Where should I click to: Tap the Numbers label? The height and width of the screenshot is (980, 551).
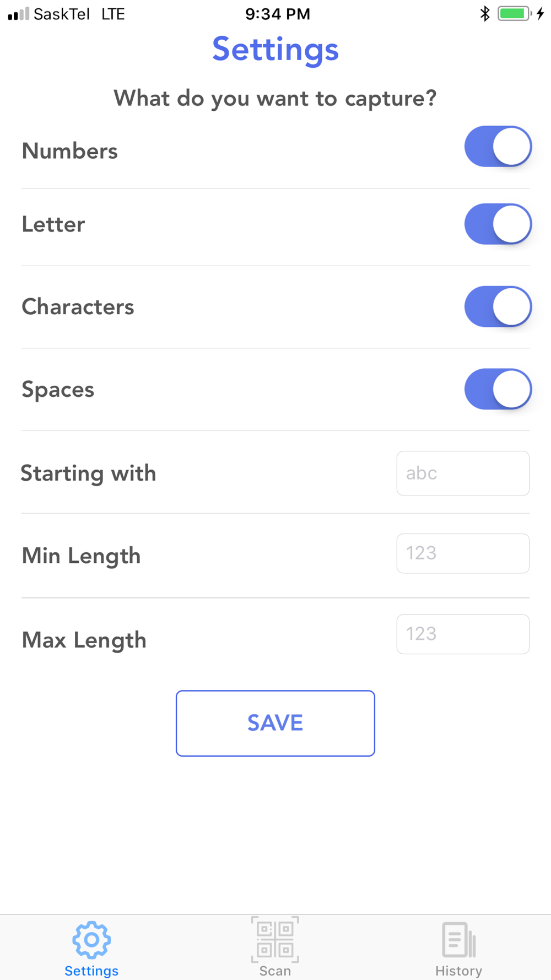70,151
